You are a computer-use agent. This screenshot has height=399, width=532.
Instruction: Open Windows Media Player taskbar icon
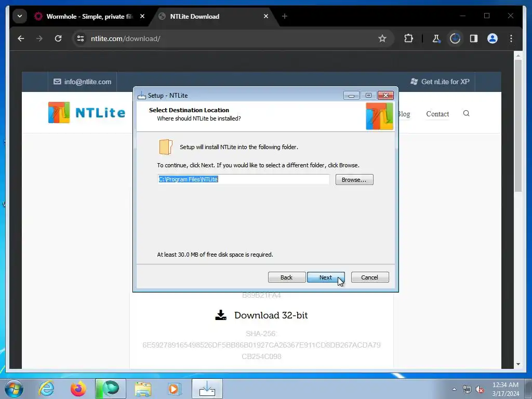175,389
